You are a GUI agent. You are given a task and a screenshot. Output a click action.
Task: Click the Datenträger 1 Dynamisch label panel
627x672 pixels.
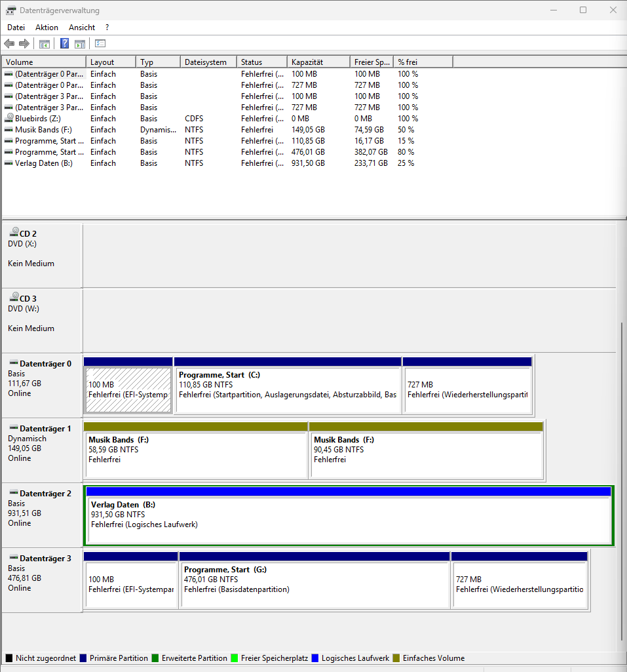click(x=42, y=450)
